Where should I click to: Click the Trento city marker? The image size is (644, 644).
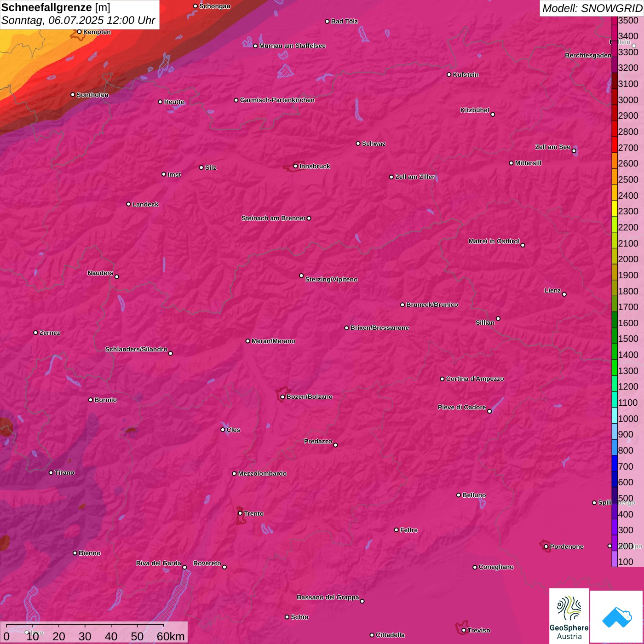click(x=240, y=513)
